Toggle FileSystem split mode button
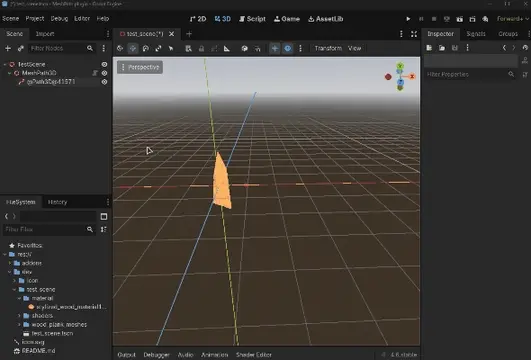This screenshot has width=531, height=360. (104, 216)
